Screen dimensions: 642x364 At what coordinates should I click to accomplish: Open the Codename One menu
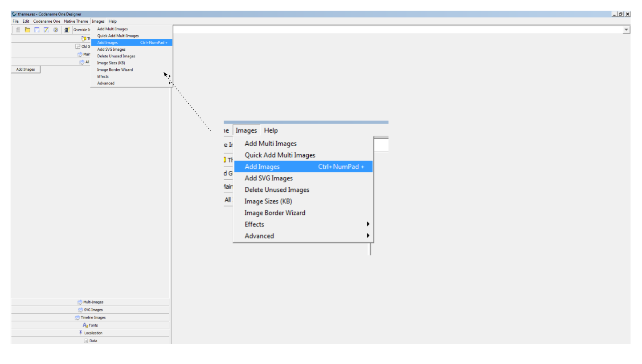47,21
